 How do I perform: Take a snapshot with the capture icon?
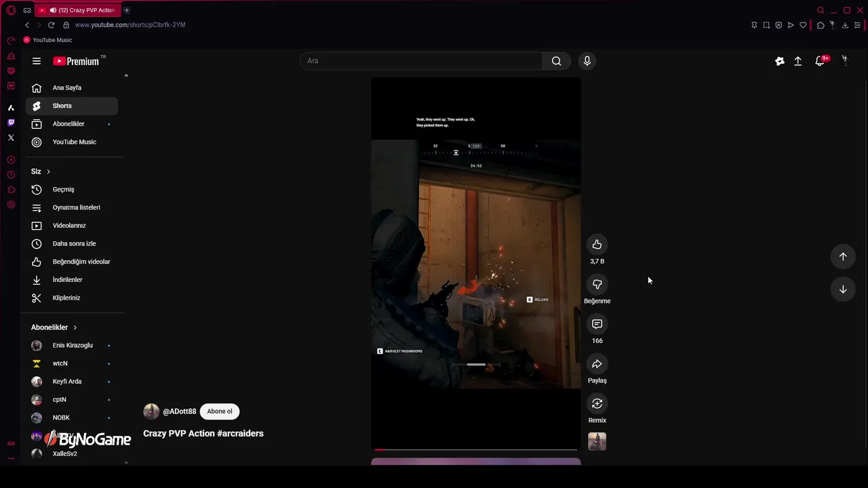tap(766, 25)
